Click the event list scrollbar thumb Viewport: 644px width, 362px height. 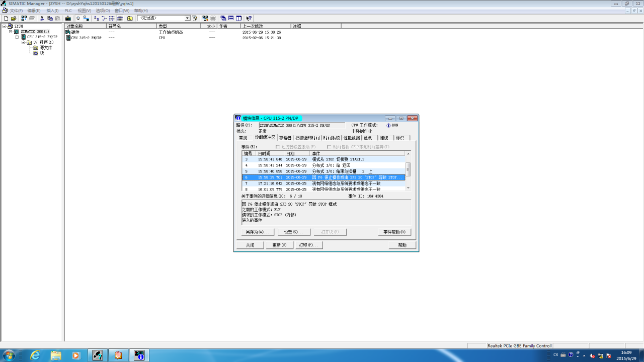pyautogui.click(x=408, y=169)
